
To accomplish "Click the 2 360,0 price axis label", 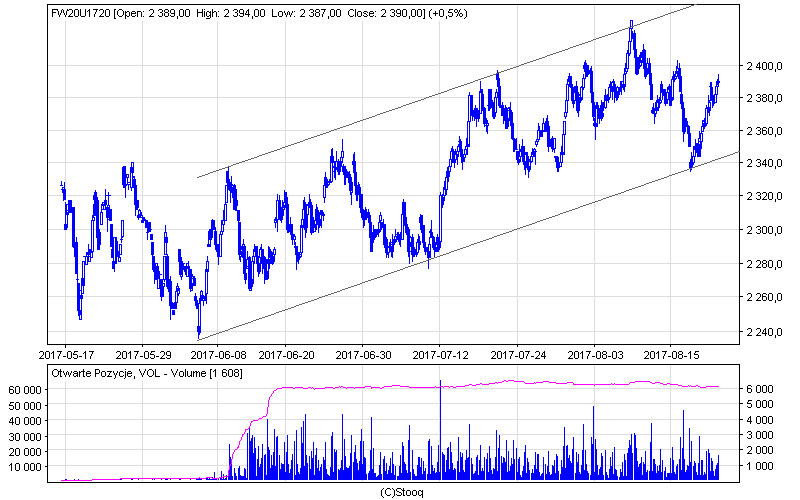I will point(764,131).
